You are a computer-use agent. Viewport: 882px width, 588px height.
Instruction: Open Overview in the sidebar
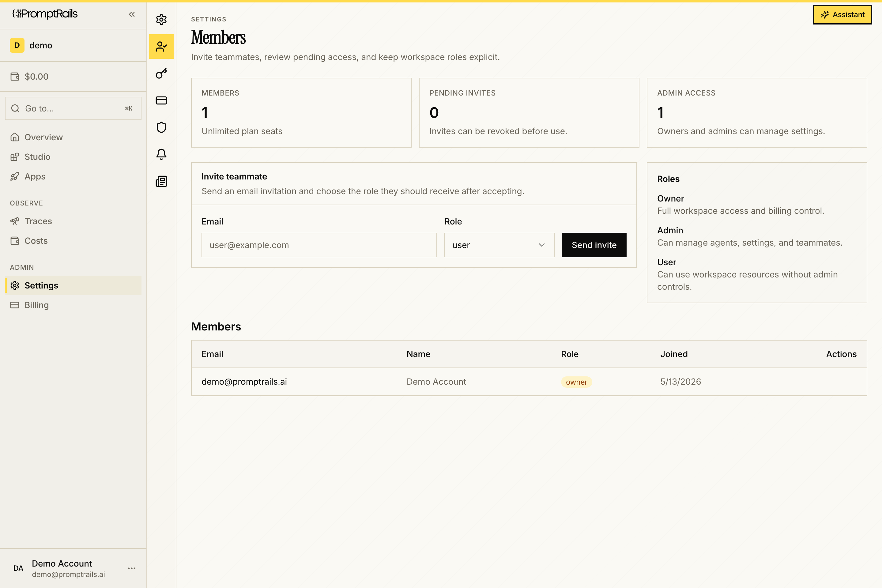click(x=73, y=137)
